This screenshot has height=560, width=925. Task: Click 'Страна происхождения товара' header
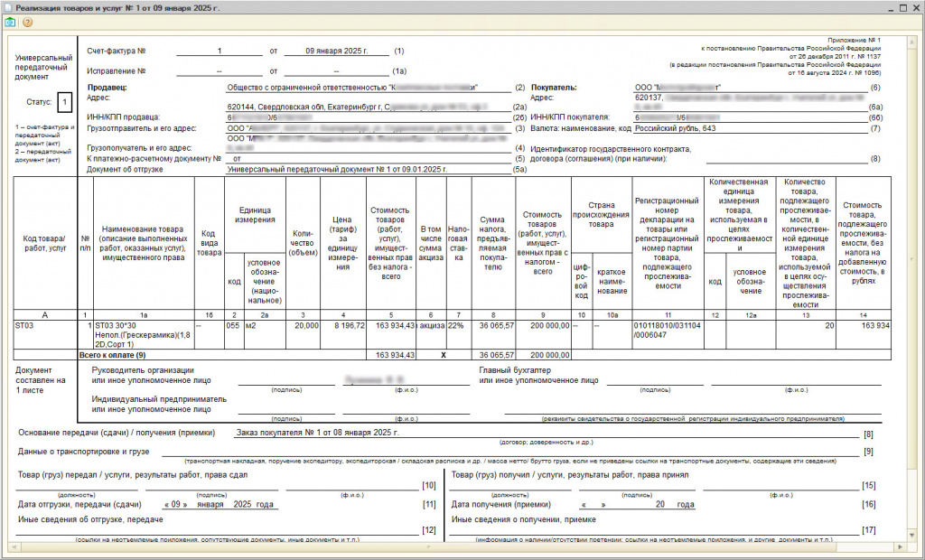tap(602, 215)
